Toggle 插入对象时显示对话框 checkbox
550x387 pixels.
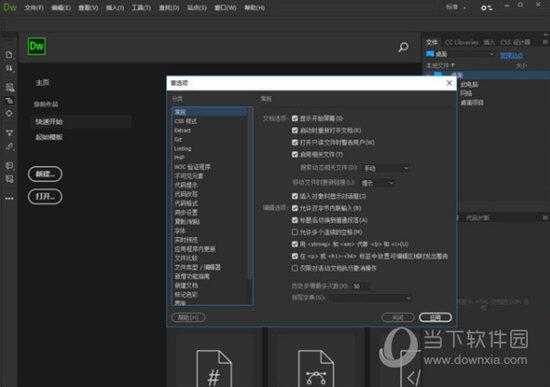point(295,196)
